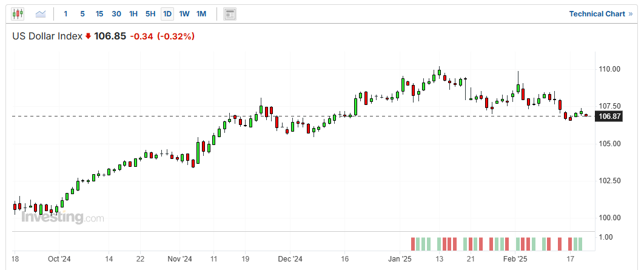The image size is (644, 270).
Task: Click the 100.00 price axis label
Action: click(x=608, y=218)
